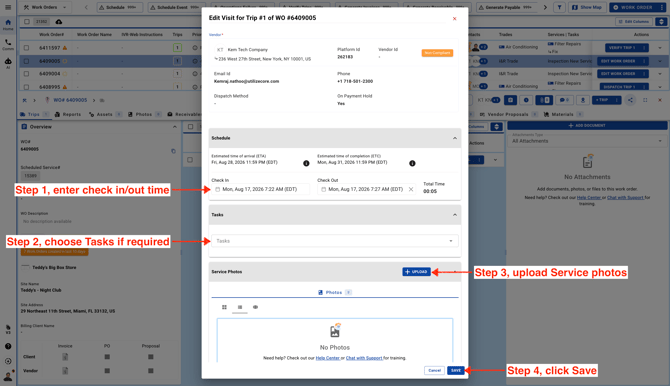The height and width of the screenshot is (386, 670).
Task: Go to Home in left sidebar
Action: coord(8,24)
